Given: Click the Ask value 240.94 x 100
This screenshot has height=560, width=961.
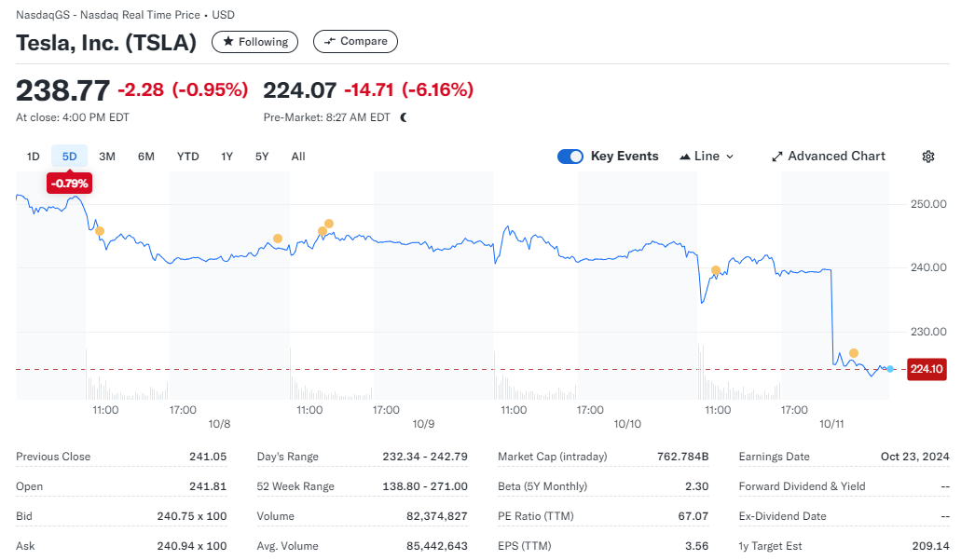Looking at the screenshot, I should coord(192,546).
